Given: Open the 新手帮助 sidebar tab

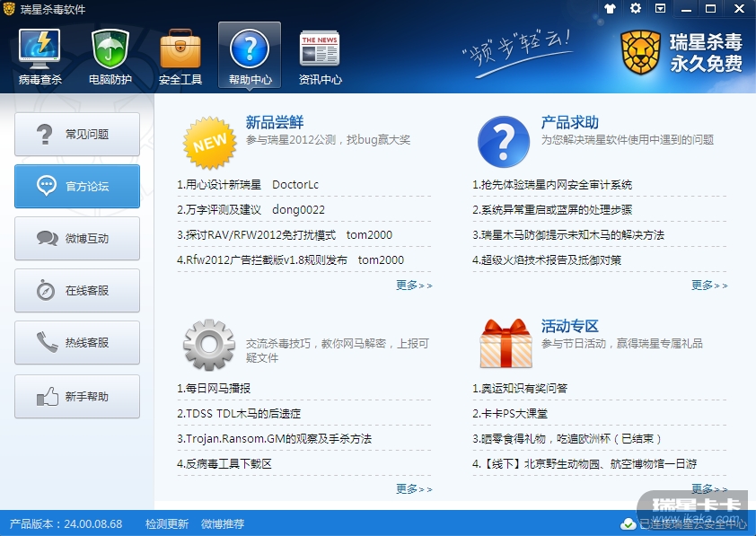Looking at the screenshot, I should 77,396.
